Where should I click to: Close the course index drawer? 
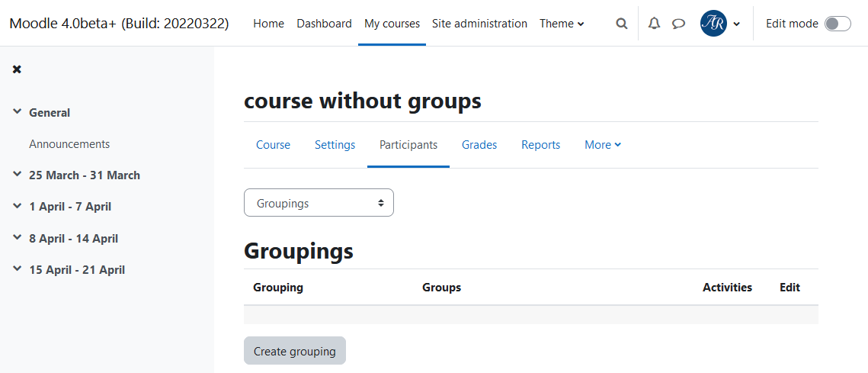[18, 69]
